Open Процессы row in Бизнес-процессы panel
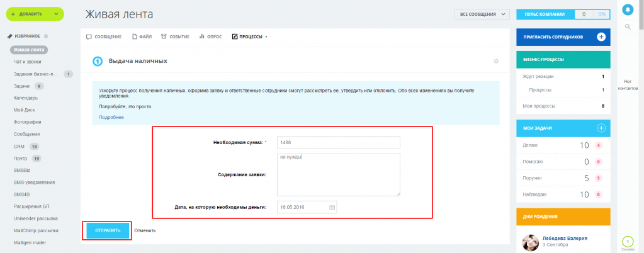 [563, 90]
